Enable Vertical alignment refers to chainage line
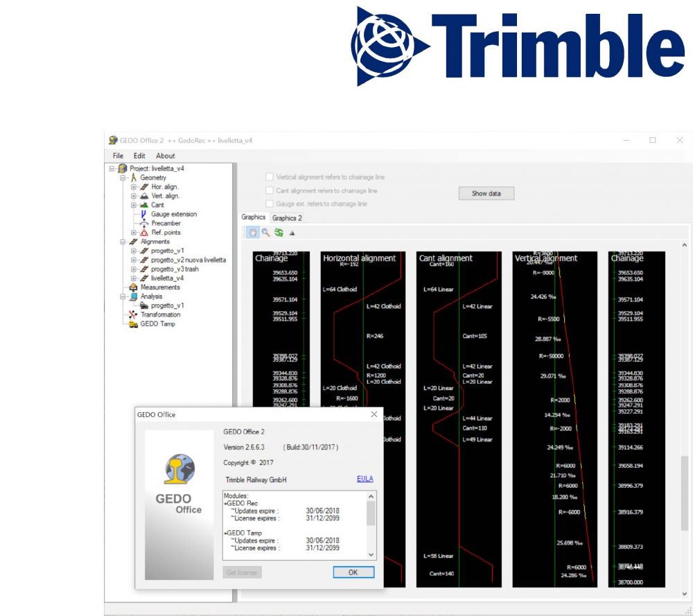 270,177
